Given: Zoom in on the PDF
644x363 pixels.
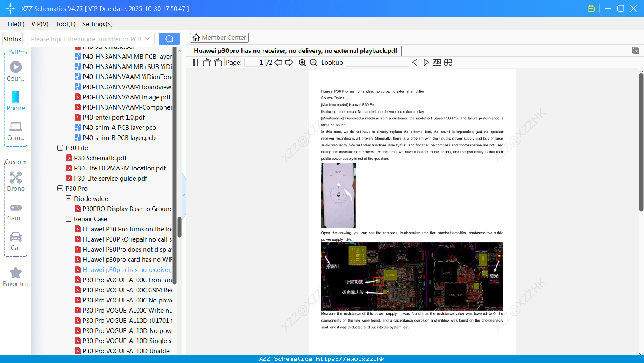Looking at the screenshot, I should (x=302, y=63).
